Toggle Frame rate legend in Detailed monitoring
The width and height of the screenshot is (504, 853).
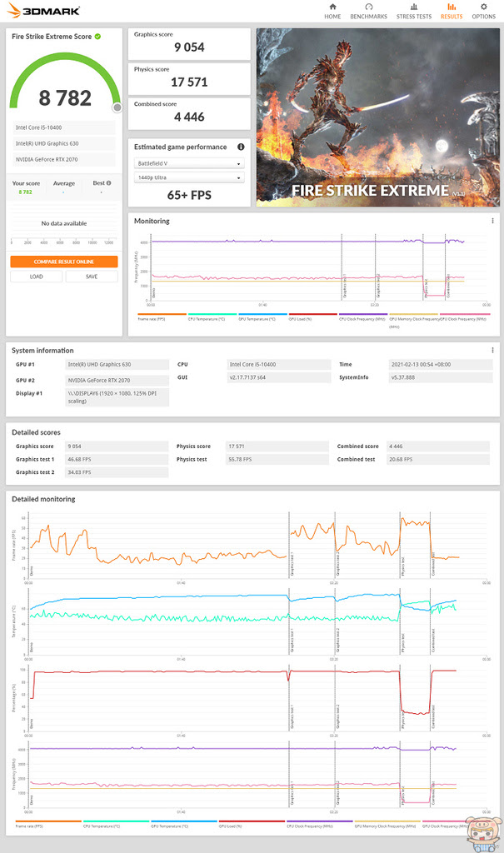point(48,824)
